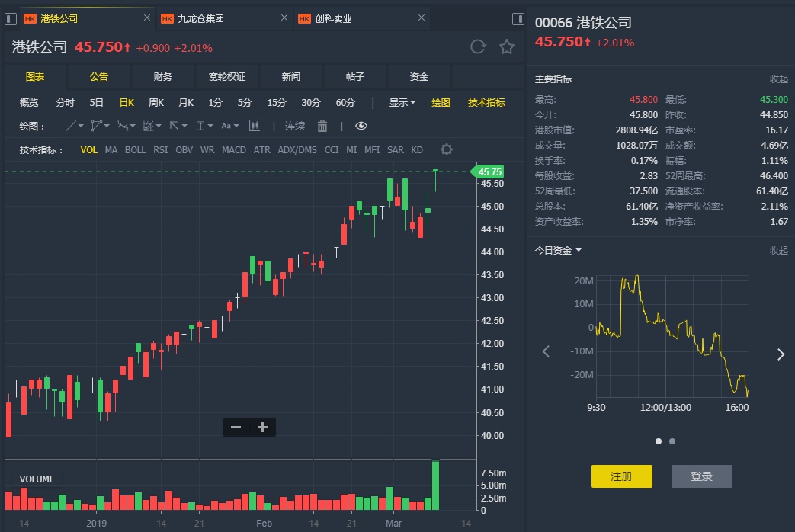Select the trend channel drawing tool
Screen dimensions: 795x532
(x=148, y=126)
